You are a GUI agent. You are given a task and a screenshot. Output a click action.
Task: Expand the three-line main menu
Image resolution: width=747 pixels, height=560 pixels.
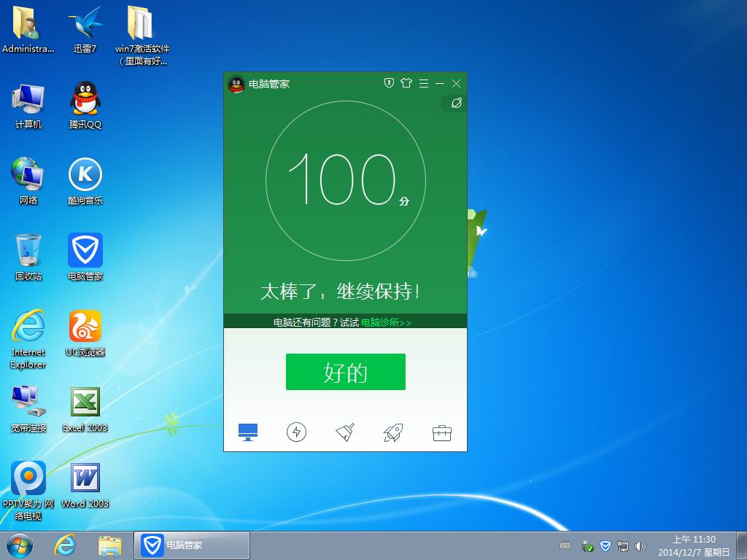click(x=424, y=83)
